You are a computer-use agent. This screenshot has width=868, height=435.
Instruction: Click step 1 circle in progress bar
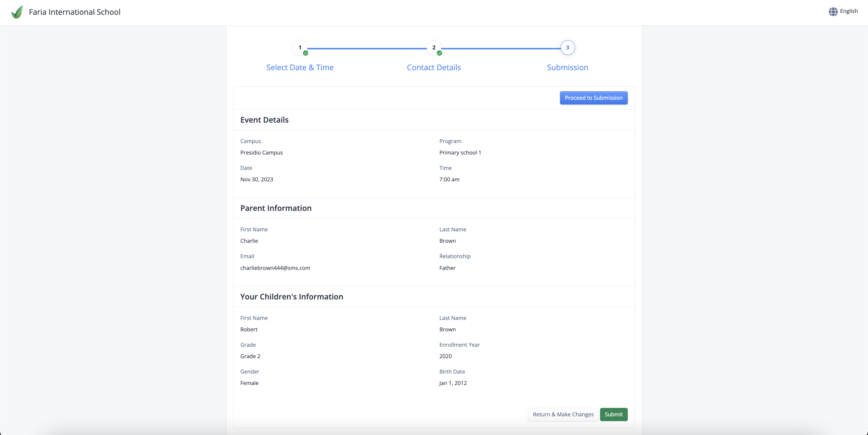click(300, 48)
